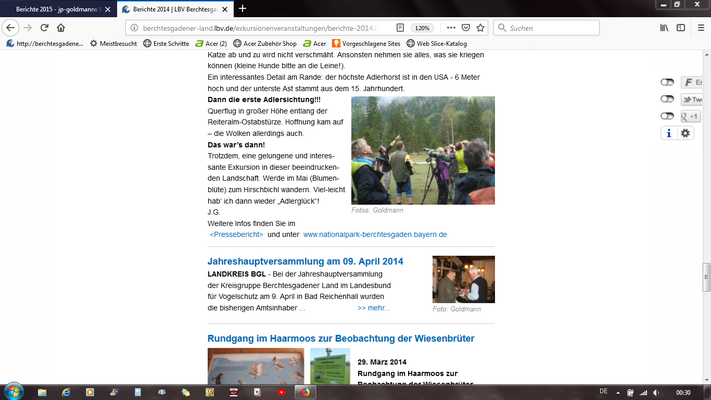Image resolution: width=711 pixels, height=400 pixels.
Task: Show site information for lbv.de
Action: click(x=134, y=28)
